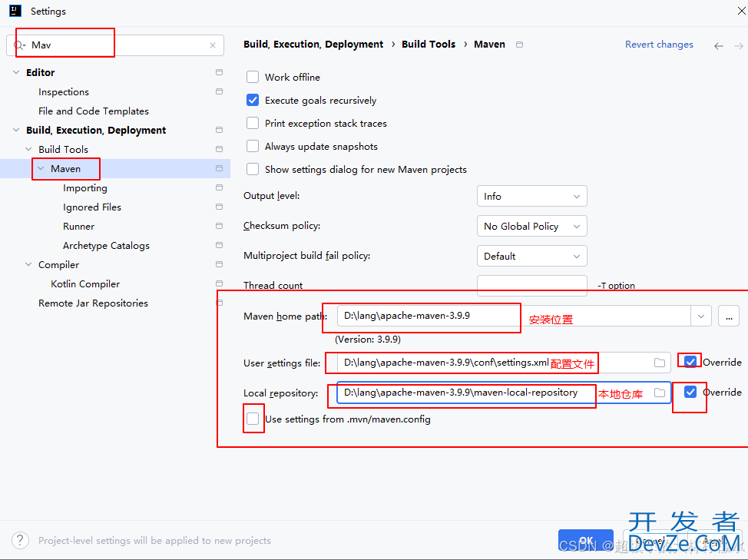Click the project-level icon on Importing row
This screenshot has height=560, width=748.
pyautogui.click(x=219, y=187)
